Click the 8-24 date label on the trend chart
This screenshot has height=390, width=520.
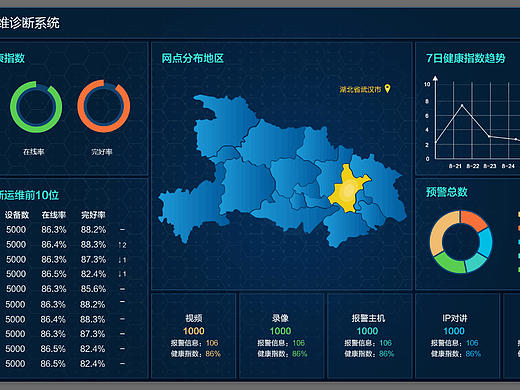pos(508,166)
